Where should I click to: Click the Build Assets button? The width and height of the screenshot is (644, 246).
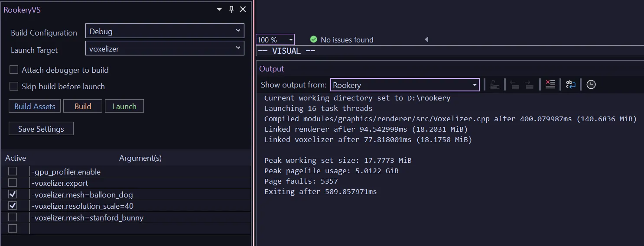tap(35, 106)
